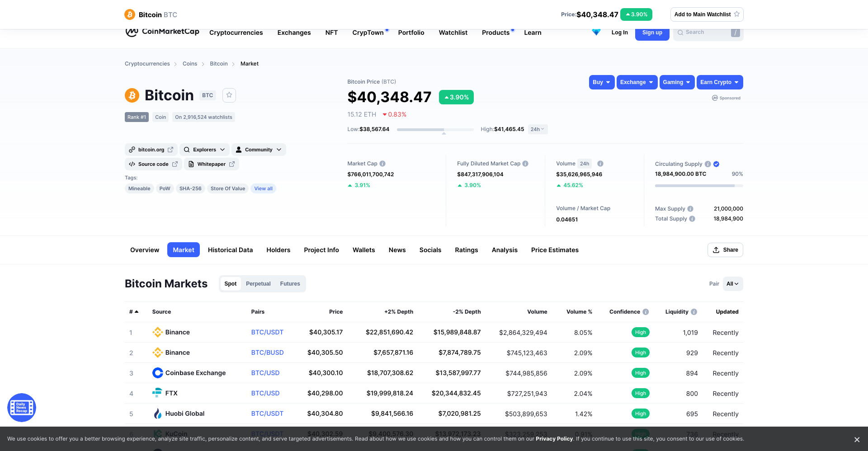Change the Volume 24h period selector
868x451 pixels.
585,164
